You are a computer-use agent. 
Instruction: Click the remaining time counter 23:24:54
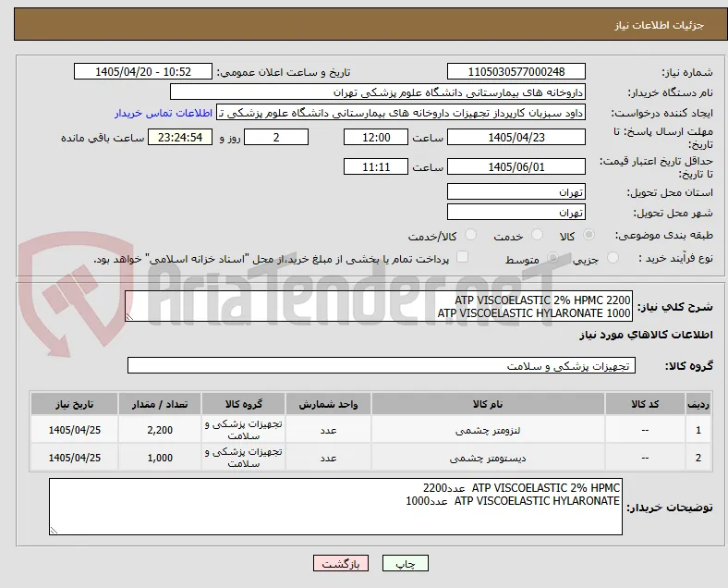[180, 137]
